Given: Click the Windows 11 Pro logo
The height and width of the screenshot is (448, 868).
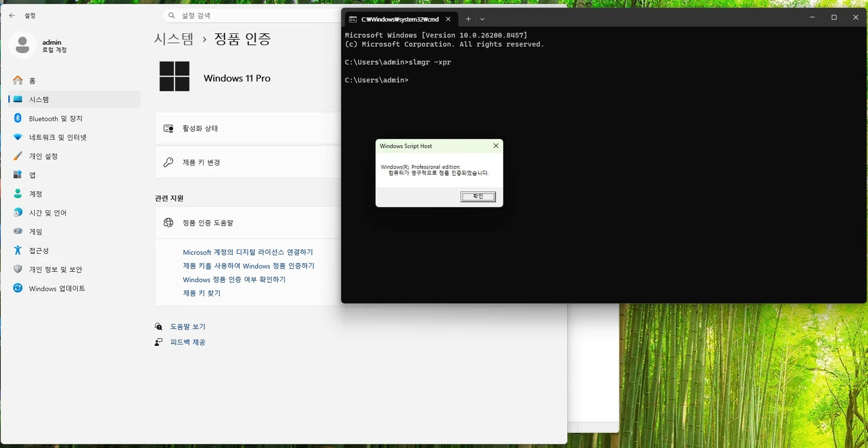Looking at the screenshot, I should pyautogui.click(x=174, y=76).
